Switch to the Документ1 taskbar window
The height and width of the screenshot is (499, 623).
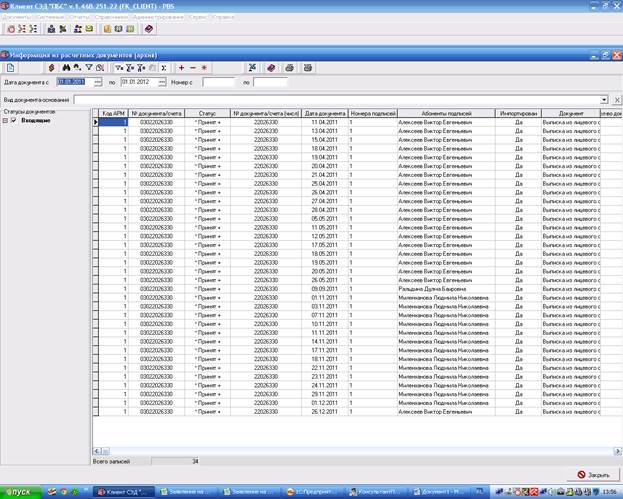(x=438, y=492)
